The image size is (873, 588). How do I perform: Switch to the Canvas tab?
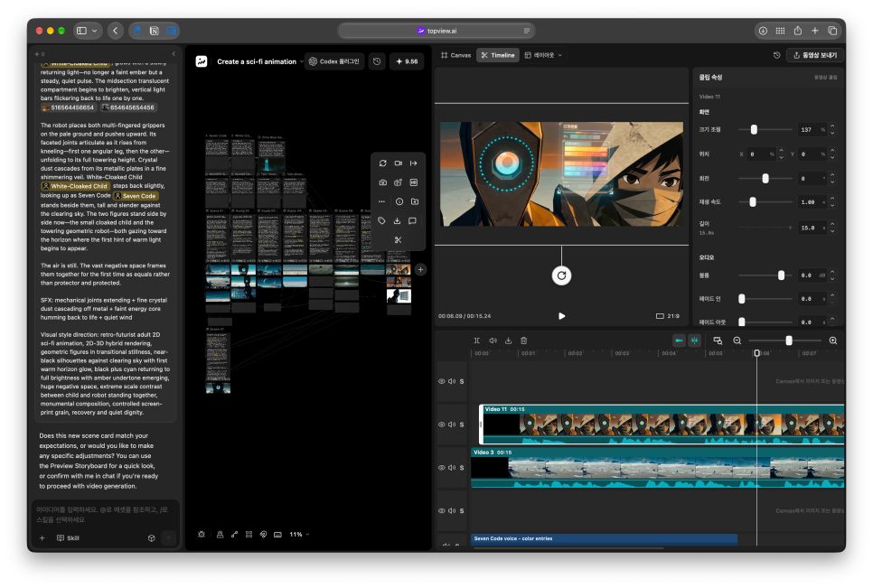coord(456,55)
